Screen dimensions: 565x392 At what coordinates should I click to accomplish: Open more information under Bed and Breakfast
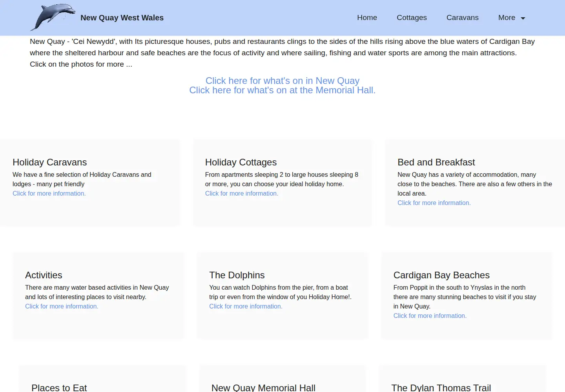pyautogui.click(x=434, y=203)
